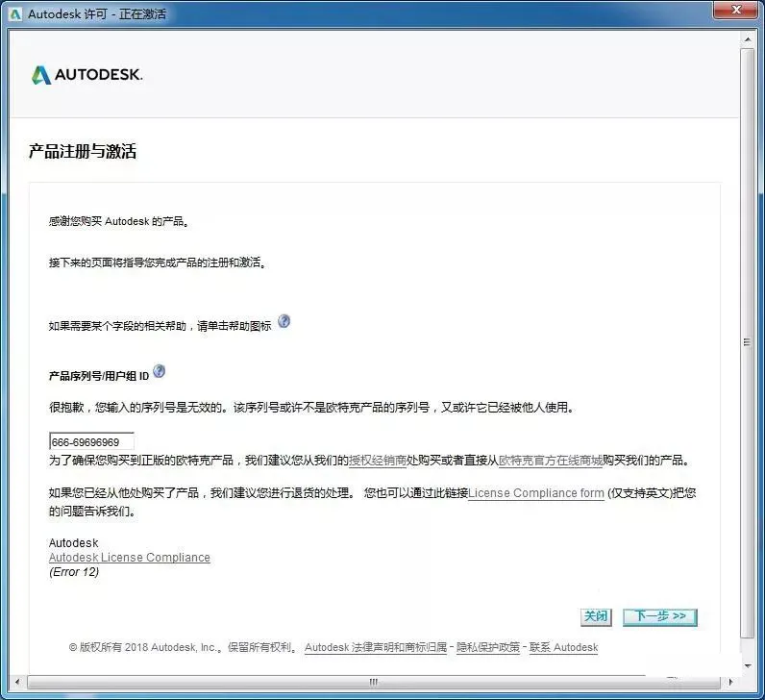Click the 很抱歉，您输入的序列号是无效的 message

310,407
